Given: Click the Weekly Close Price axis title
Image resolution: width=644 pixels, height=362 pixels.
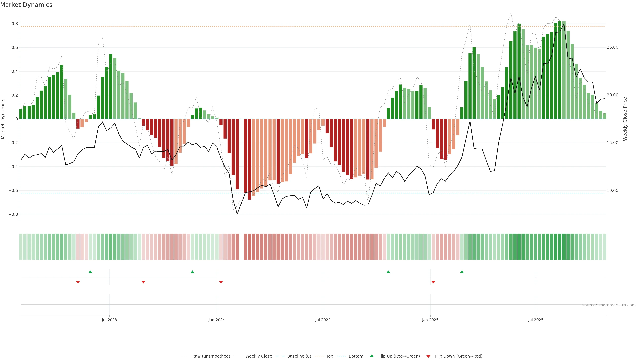Looking at the screenshot, I should click(625, 119).
